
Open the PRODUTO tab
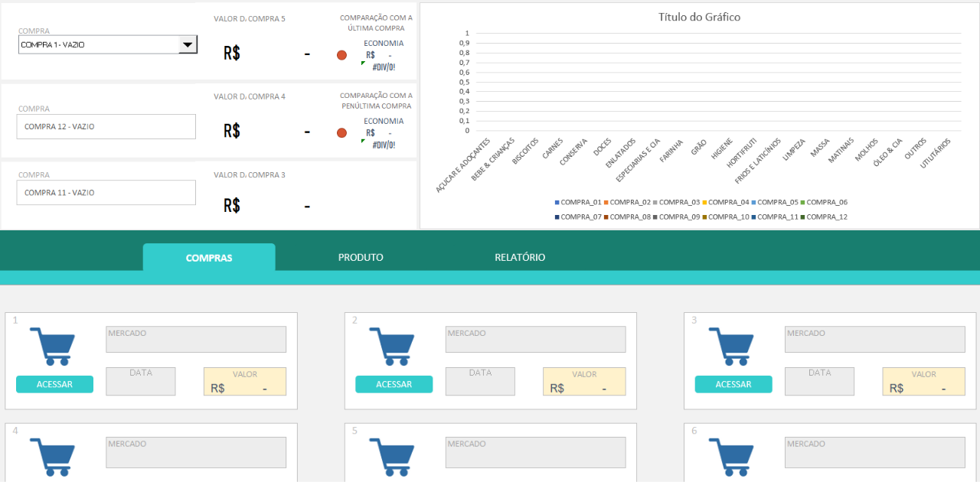(x=361, y=258)
